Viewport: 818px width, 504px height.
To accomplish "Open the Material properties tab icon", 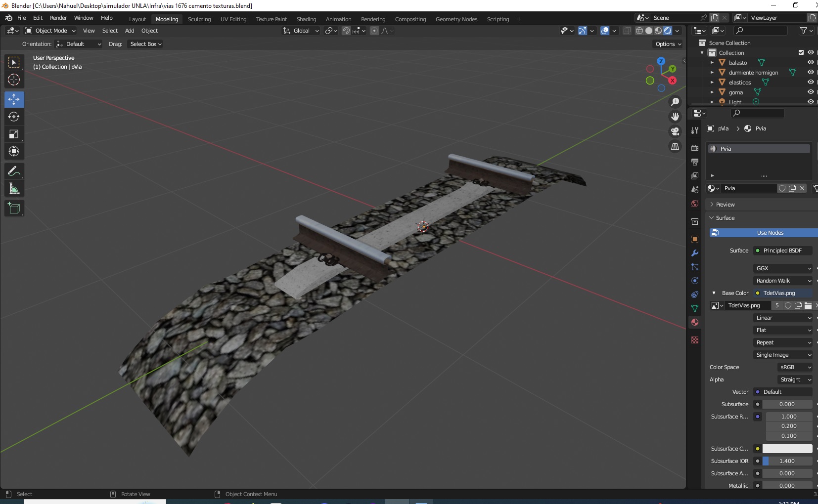I will (x=695, y=322).
